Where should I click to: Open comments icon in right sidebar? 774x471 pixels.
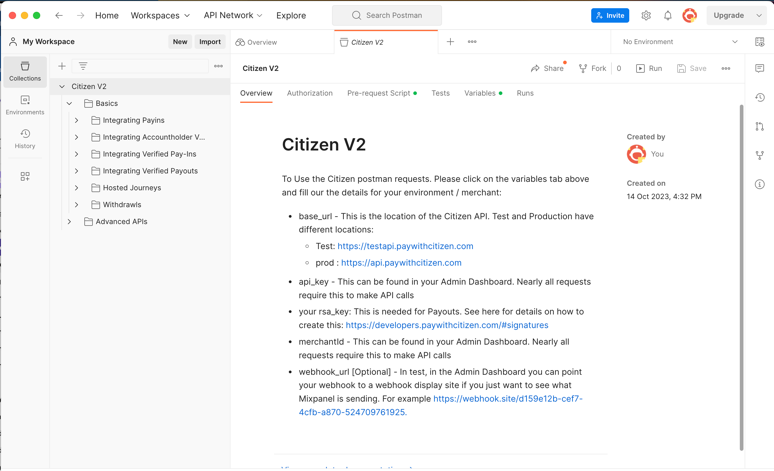760,68
